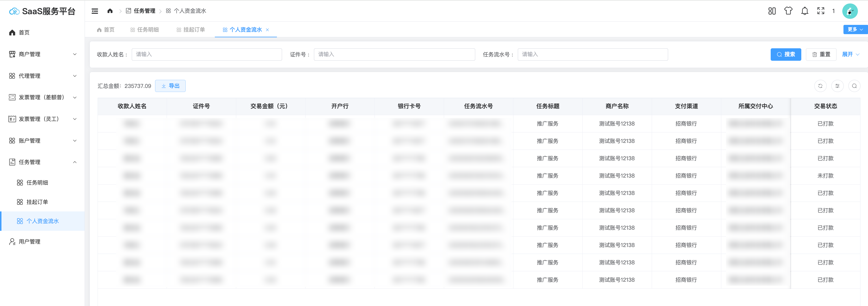Expand more filters via 展开
This screenshot has width=868, height=306.
[x=850, y=54]
